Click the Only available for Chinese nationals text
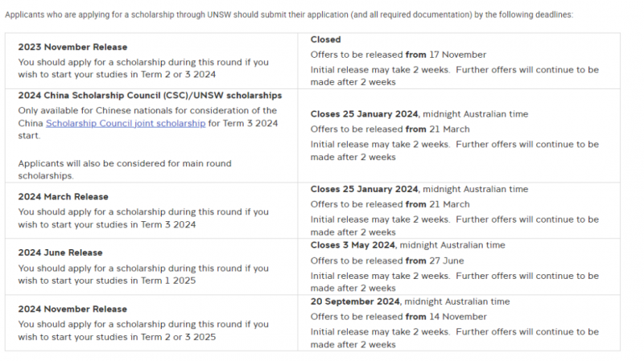The width and height of the screenshot is (644, 361). [x=148, y=123]
